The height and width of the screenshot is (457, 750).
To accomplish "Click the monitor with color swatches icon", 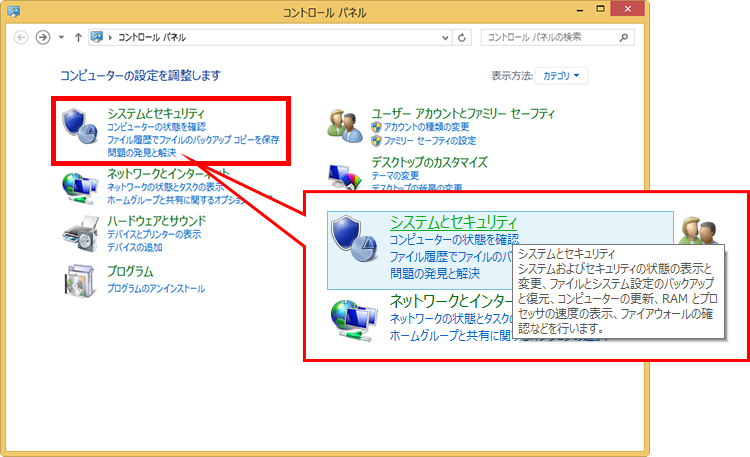I will pos(345,177).
